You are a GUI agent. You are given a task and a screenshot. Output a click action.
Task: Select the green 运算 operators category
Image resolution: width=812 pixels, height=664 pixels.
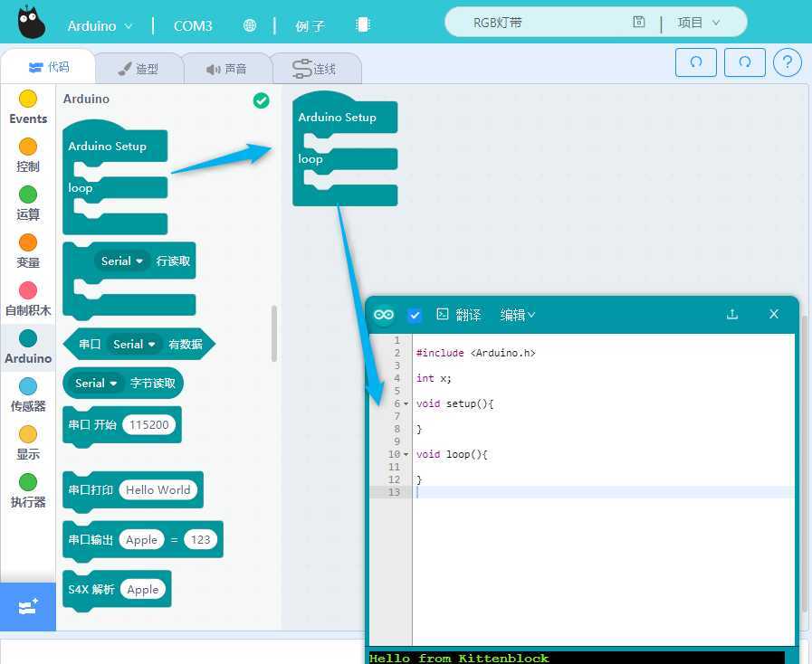pyautogui.click(x=28, y=204)
